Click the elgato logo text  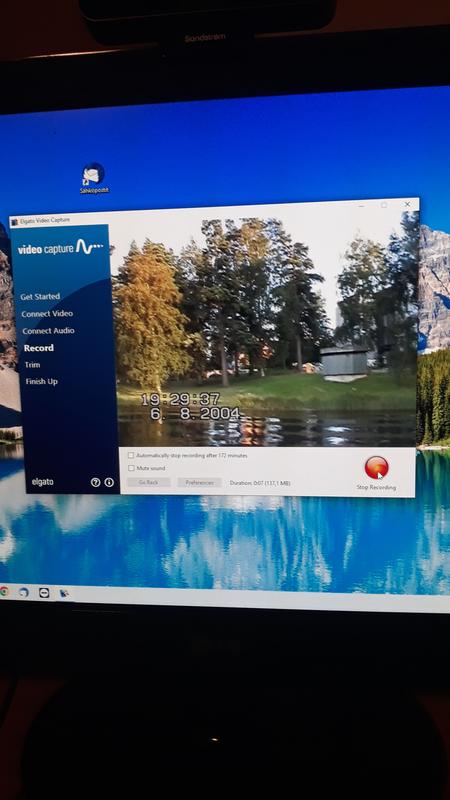42,482
